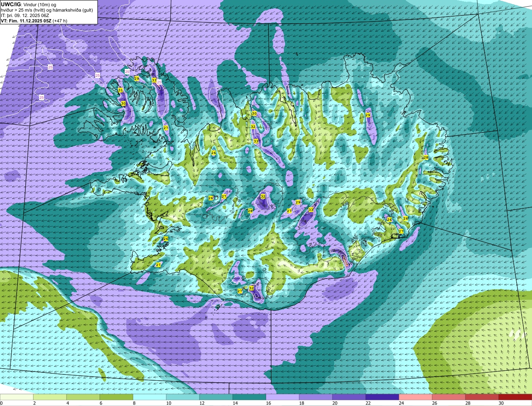Click the legend scale number 8
Screen dimensions: 532x406
pyautogui.click(x=134, y=403)
